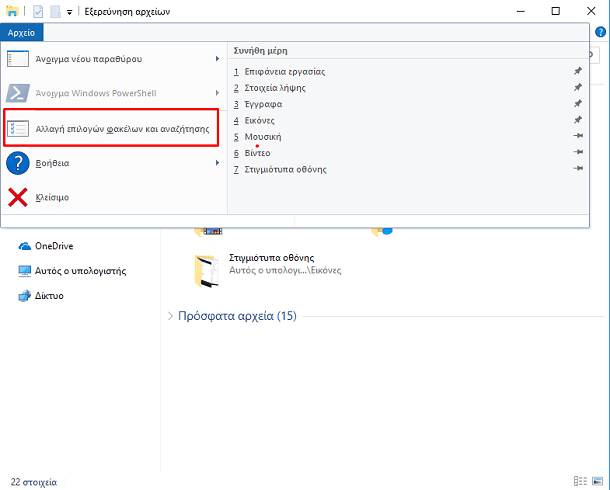
Task: Pin Μουσική using its pin icon
Action: (578, 136)
